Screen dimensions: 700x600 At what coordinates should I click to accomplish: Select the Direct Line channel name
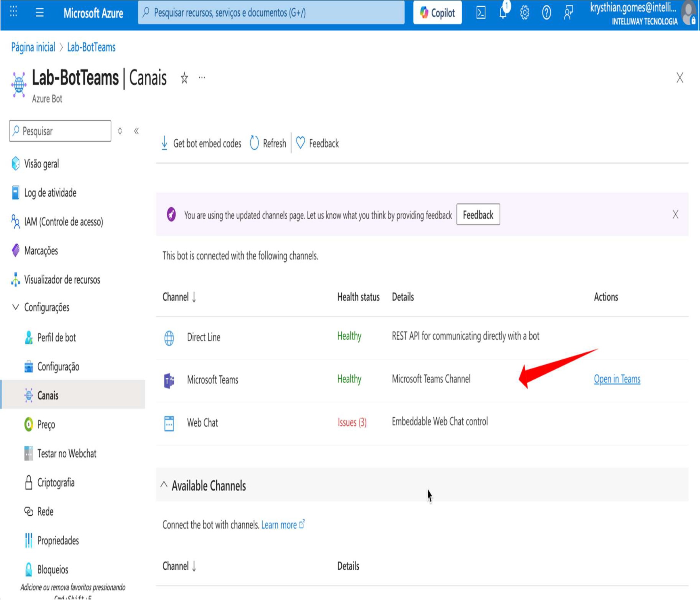pos(204,337)
